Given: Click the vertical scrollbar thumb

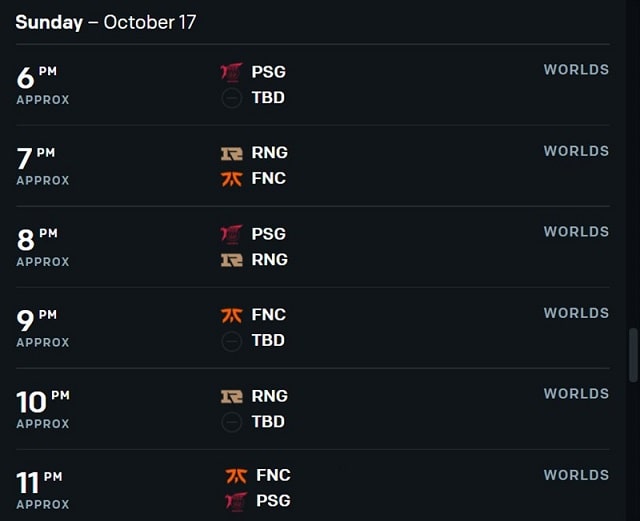Looking at the screenshot, I should (x=633, y=355).
